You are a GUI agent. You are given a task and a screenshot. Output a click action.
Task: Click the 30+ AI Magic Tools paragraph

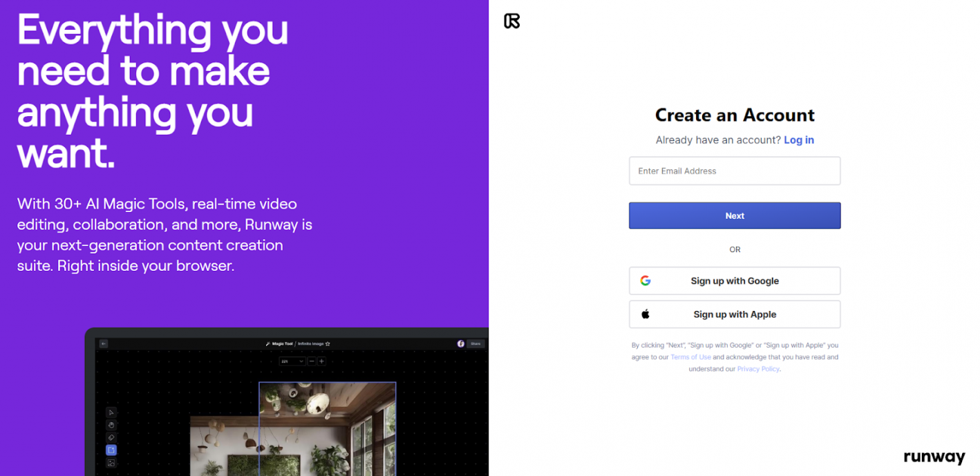164,235
